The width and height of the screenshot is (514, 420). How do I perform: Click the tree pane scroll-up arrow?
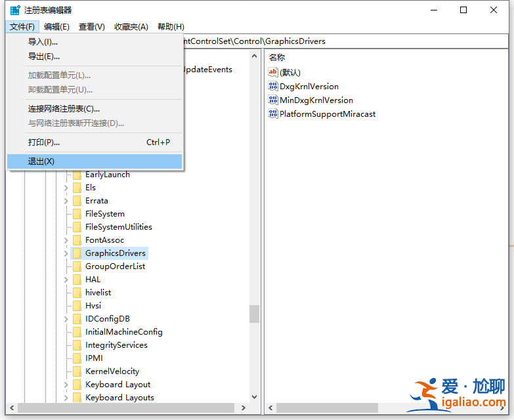click(x=255, y=56)
